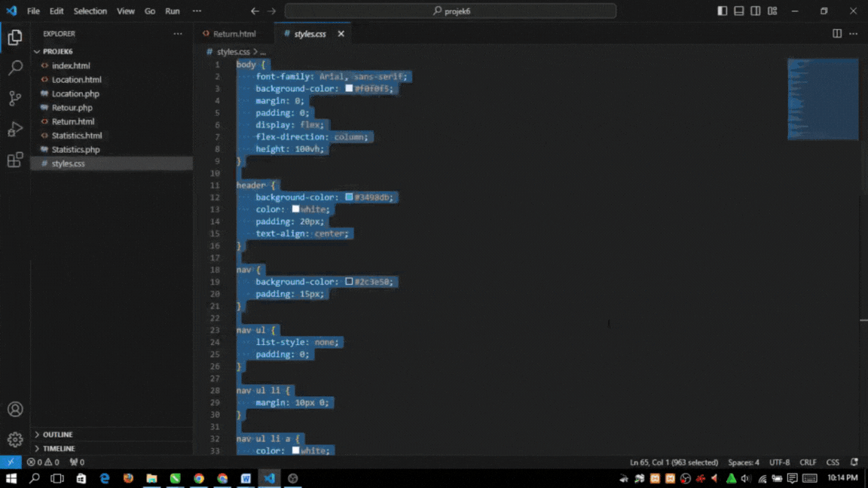Click the remote connection icon in the status bar
This screenshot has width=868, height=488.
pos(9,462)
